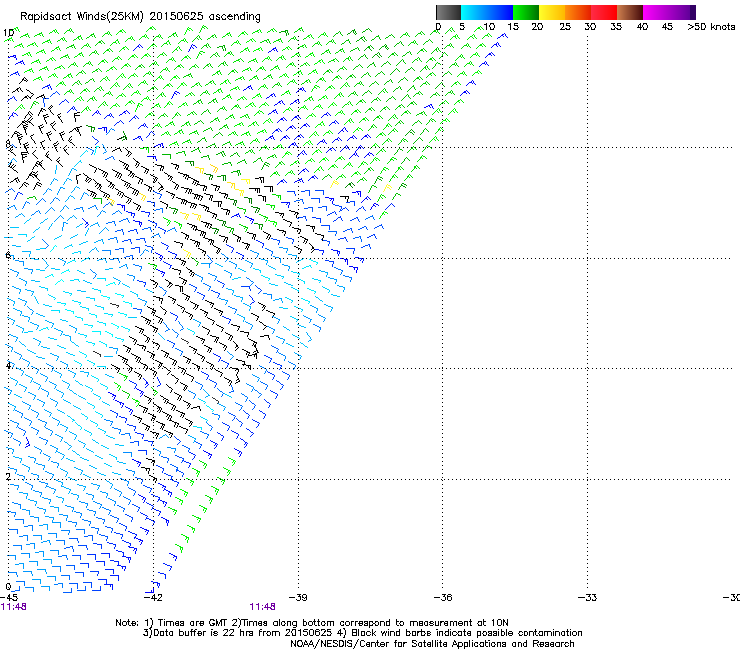The image size is (740, 650).
Task: Click the title 'Rapidscat Winds(25KM) 20150625 ascending'
Action: [140, 17]
